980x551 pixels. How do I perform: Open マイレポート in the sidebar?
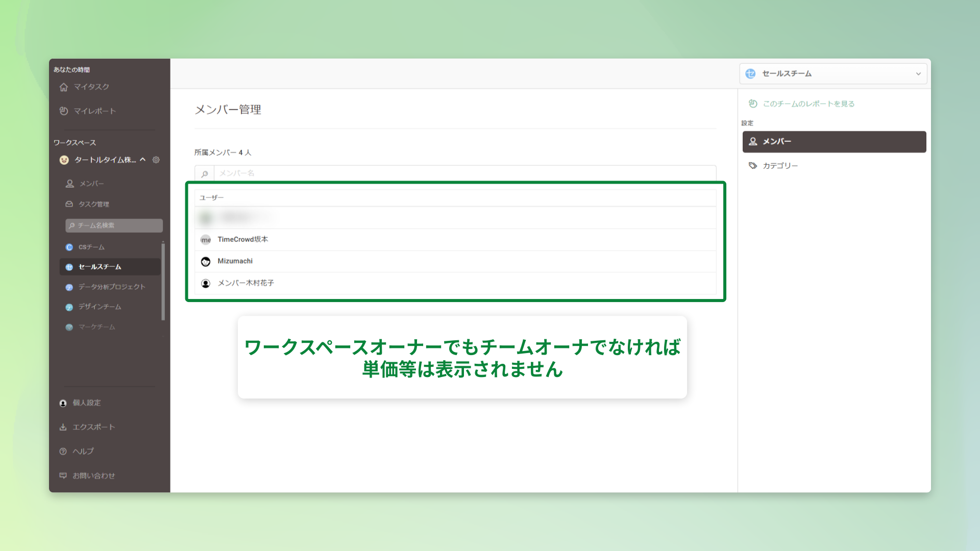[94, 111]
